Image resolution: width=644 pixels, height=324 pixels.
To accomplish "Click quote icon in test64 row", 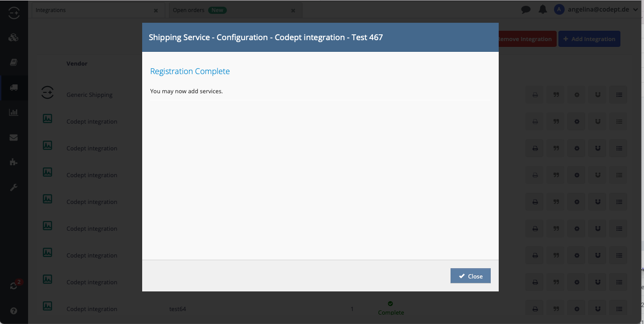I will 556,309.
